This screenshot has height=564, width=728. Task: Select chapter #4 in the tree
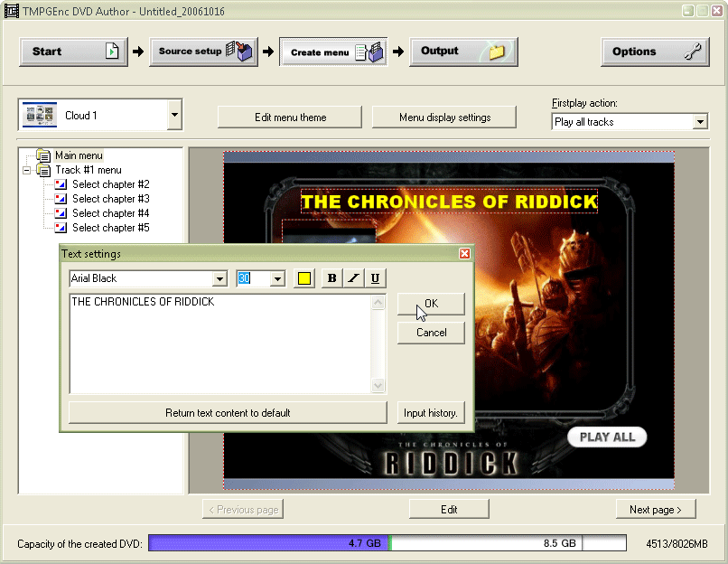point(110,212)
